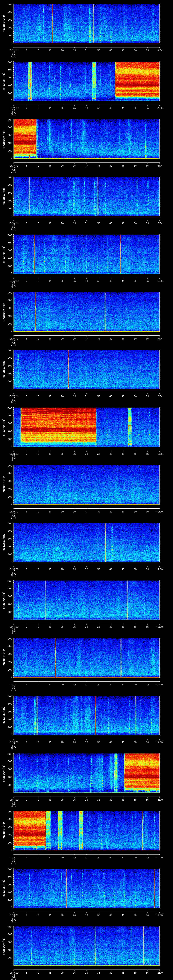Select the quiet spectrogram panel starting at 0:09:00
The image size is (173, 980).
(x=86, y=485)
